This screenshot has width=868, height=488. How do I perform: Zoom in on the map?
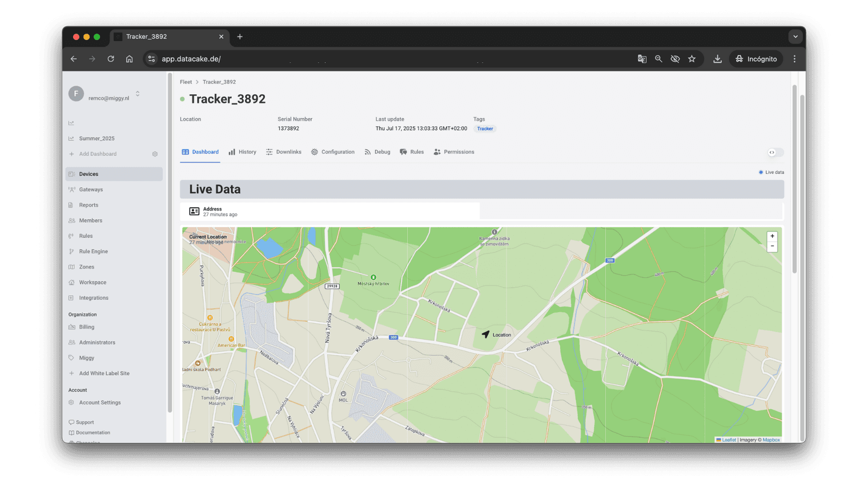click(772, 236)
